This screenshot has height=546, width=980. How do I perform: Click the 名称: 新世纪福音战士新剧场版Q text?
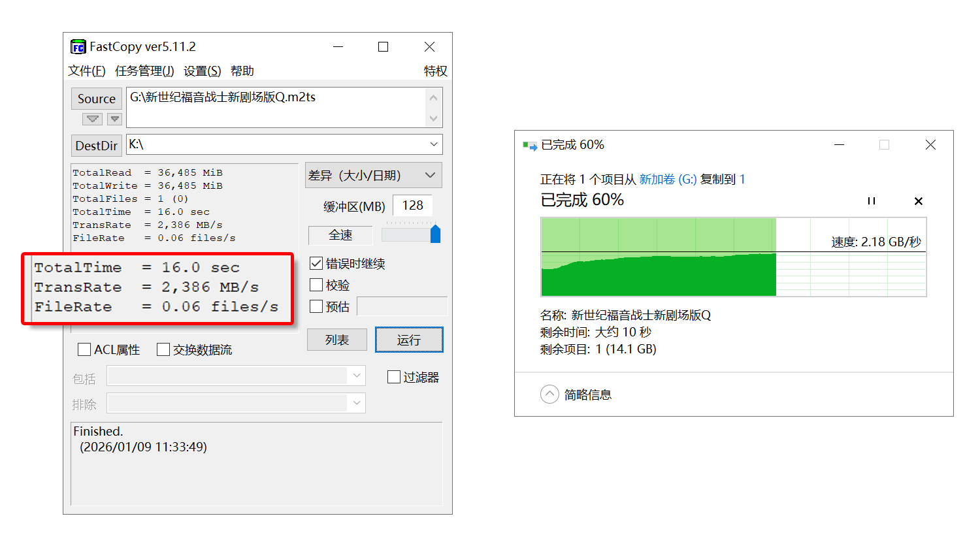(x=625, y=315)
